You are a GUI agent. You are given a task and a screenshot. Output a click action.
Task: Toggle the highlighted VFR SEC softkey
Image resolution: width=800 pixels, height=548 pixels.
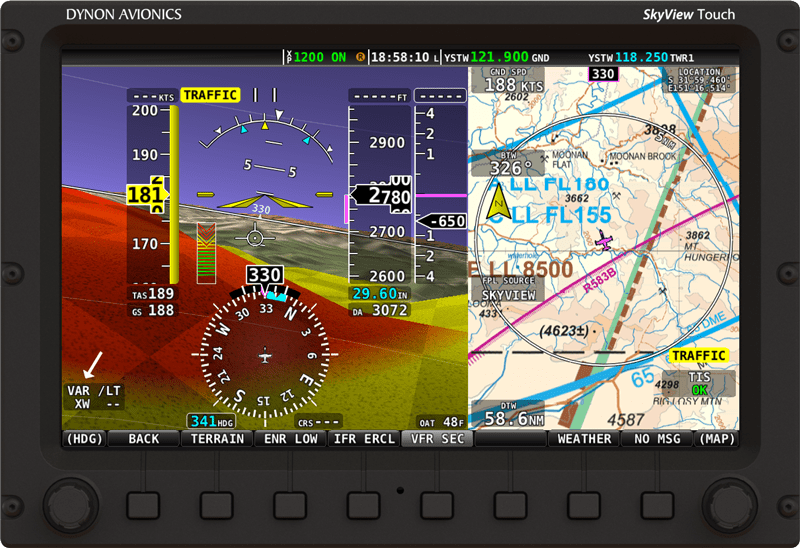click(437, 439)
